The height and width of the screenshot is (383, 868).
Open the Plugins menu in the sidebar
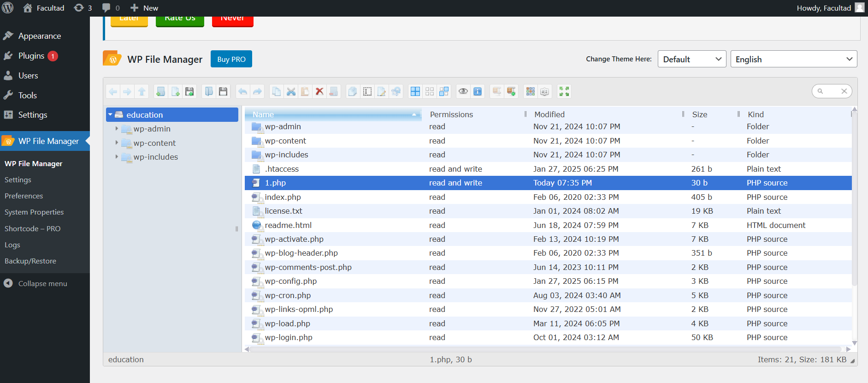[45, 56]
